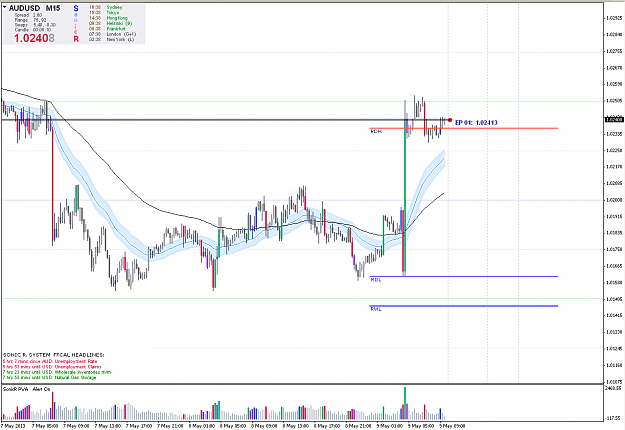Screen dimensions: 625x430
Task: Click the Hong Kong session label
Action: point(117,18)
